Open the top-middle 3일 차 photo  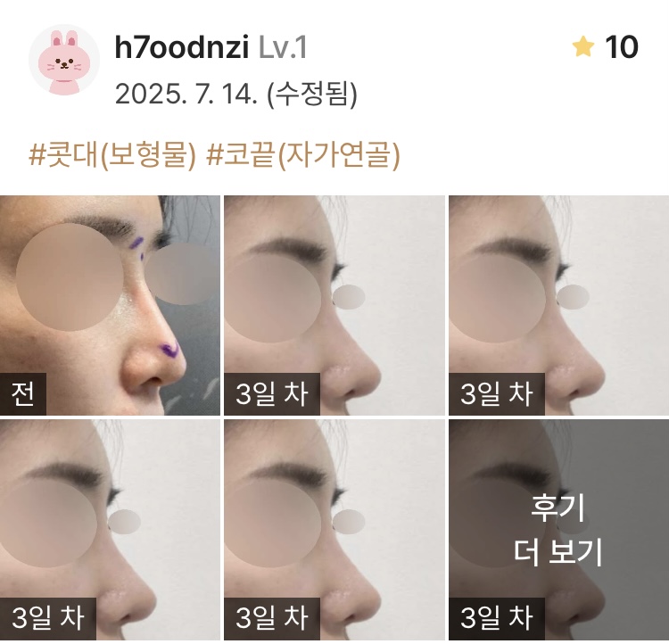coord(334,305)
